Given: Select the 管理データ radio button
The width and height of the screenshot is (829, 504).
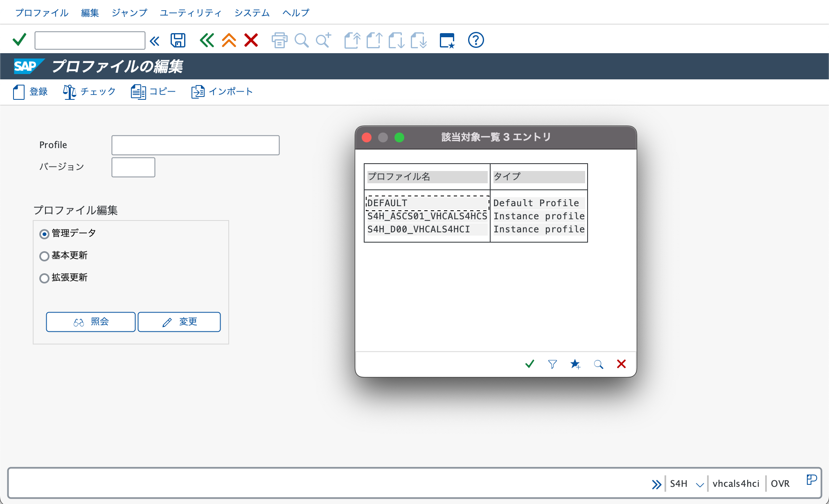Looking at the screenshot, I should click(44, 234).
